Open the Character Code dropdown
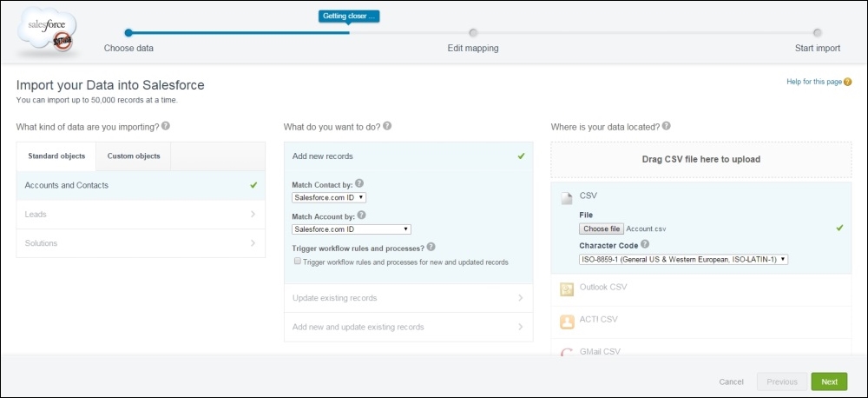 click(683, 259)
